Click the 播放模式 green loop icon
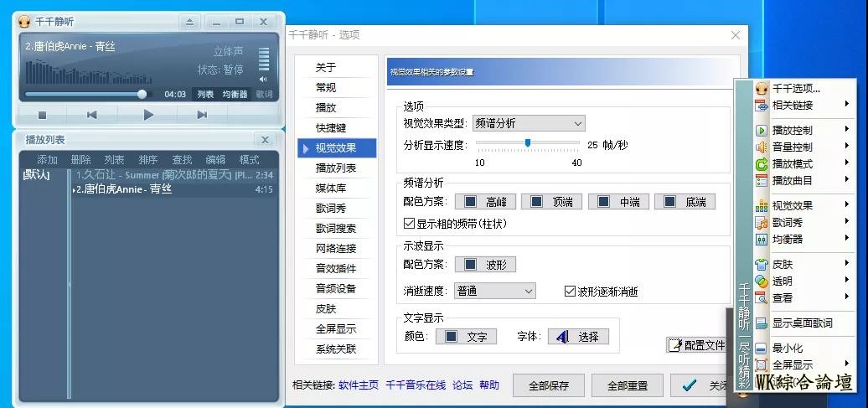This screenshot has width=868, height=408. (x=762, y=164)
